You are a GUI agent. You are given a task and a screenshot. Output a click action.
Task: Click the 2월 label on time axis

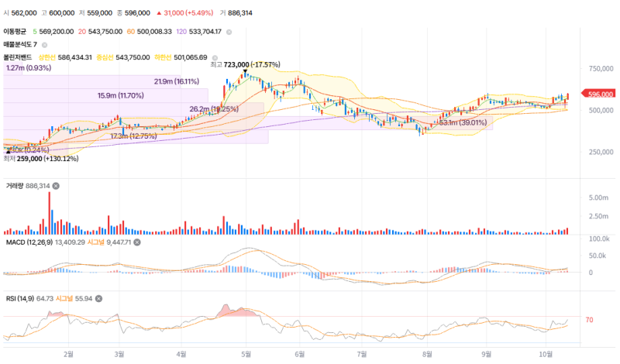(x=68, y=354)
